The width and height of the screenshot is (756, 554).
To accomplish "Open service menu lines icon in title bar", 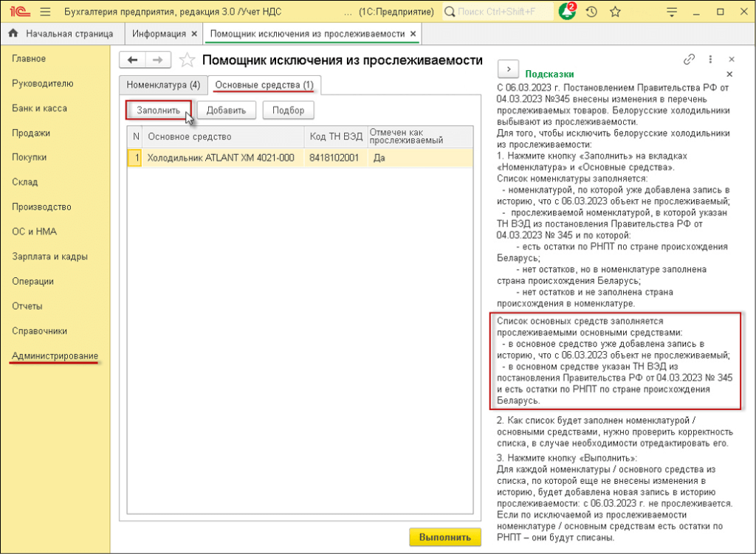I will click(x=672, y=12).
